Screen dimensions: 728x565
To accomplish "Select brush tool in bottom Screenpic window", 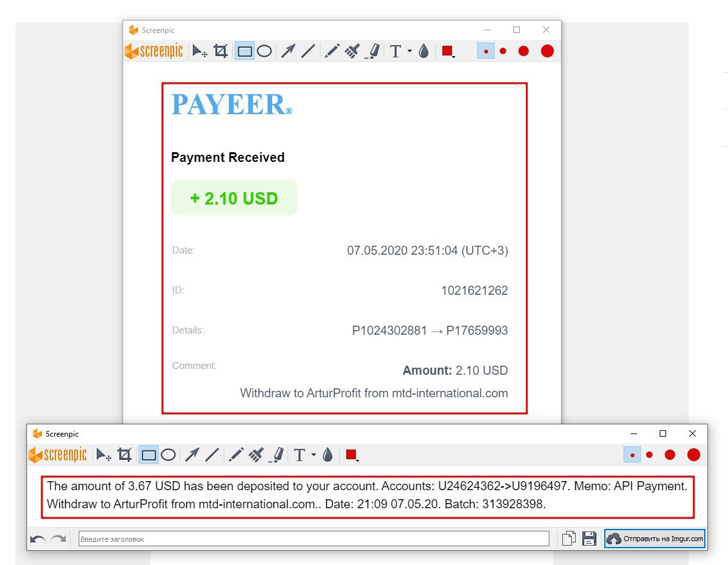I will pos(256,455).
